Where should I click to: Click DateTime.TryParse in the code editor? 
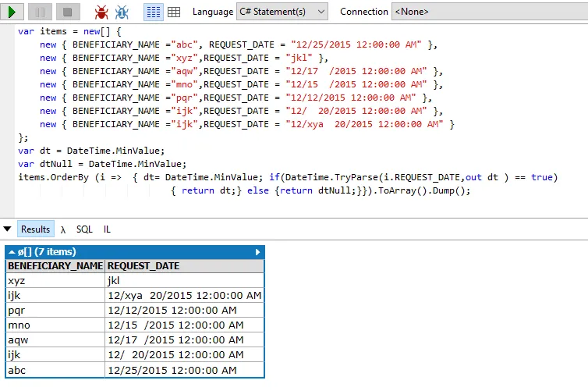[331, 177]
